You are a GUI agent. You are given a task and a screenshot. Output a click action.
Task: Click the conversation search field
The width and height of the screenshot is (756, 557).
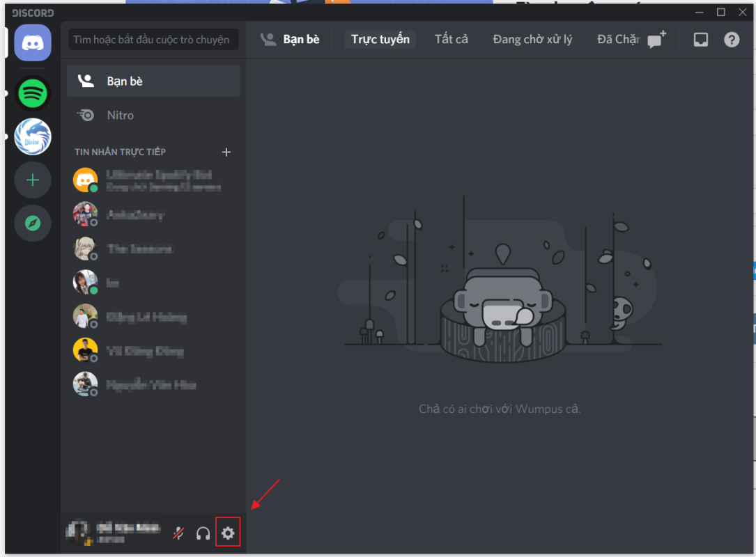(x=153, y=40)
